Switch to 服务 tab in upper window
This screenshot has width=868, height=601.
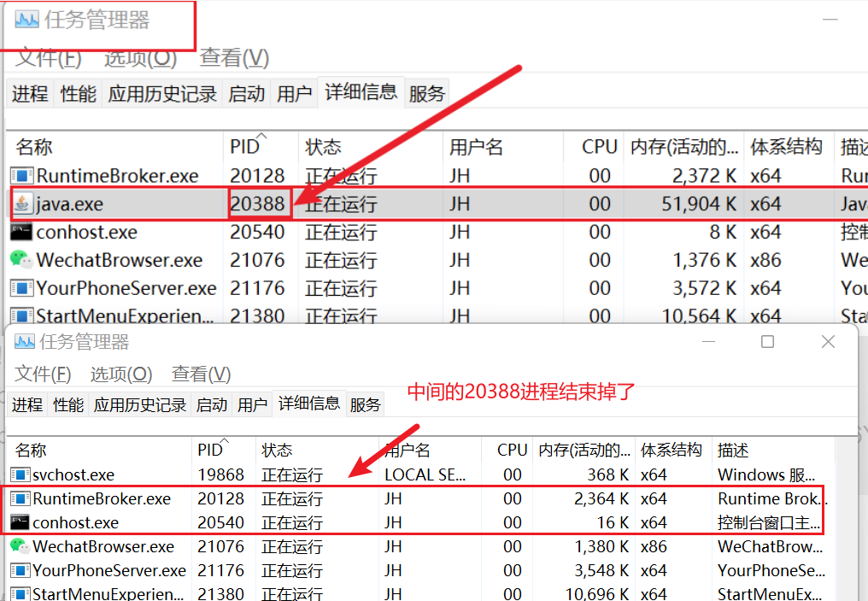(x=427, y=93)
